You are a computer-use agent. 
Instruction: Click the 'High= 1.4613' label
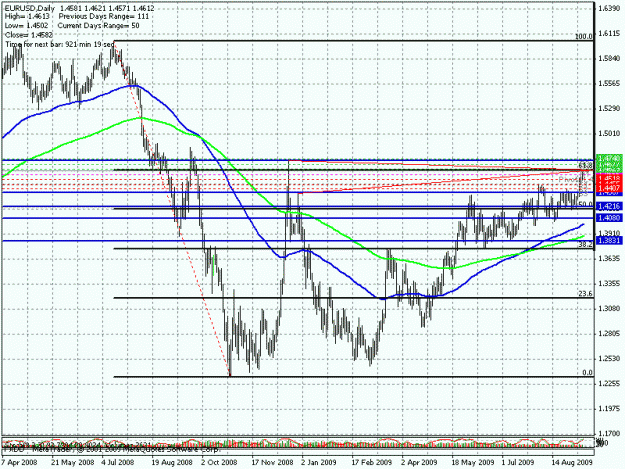(x=28, y=16)
